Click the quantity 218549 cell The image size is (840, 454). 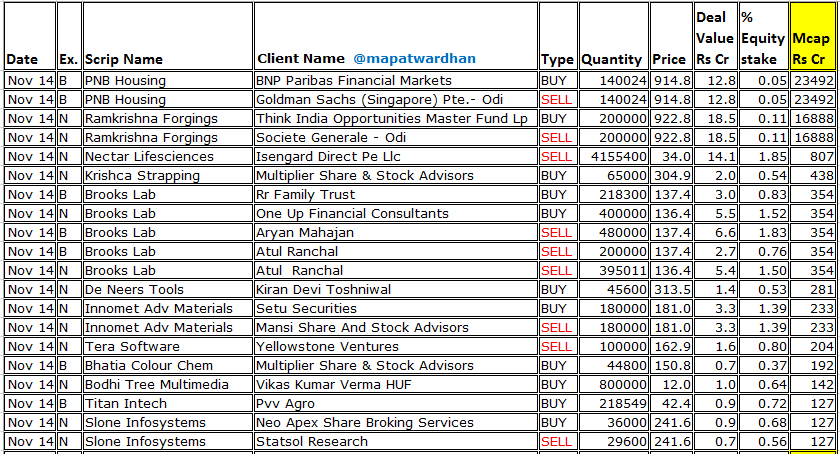pyautogui.click(x=614, y=404)
